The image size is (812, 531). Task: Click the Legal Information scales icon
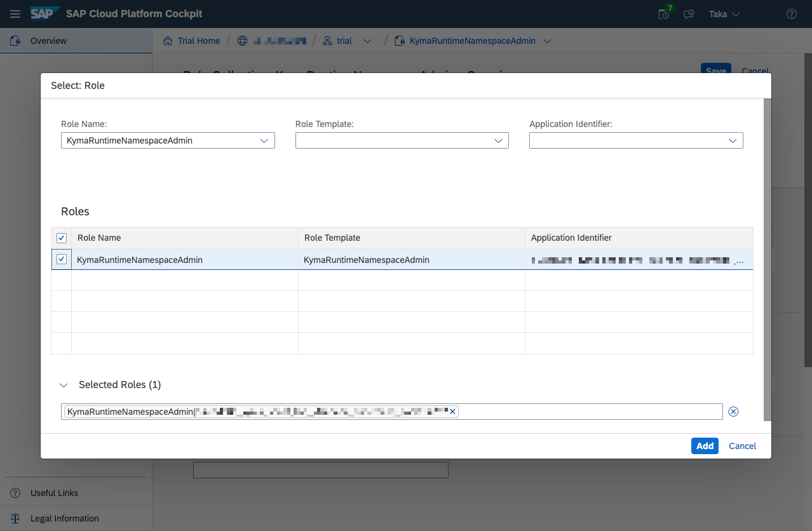(15, 518)
